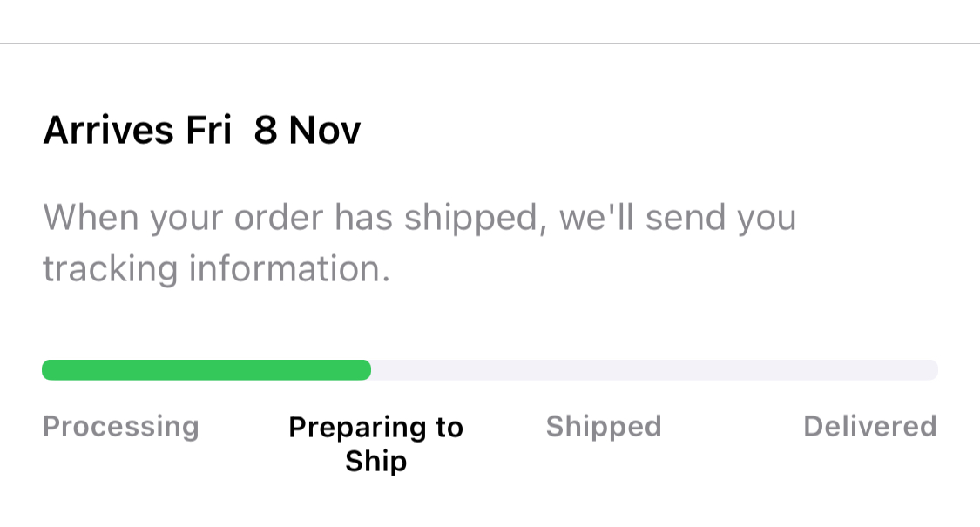The image size is (980, 527).
Task: Select the Delivered stage label
Action: [869, 427]
